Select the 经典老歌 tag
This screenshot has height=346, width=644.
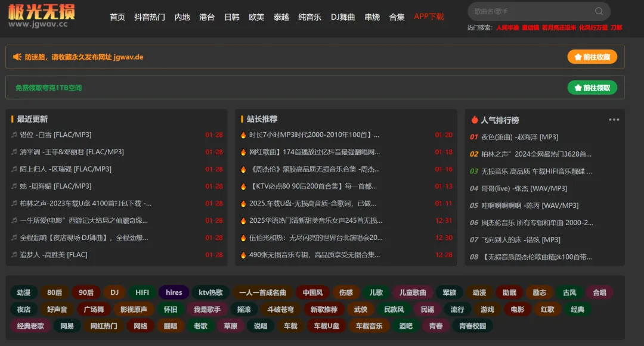click(30, 326)
